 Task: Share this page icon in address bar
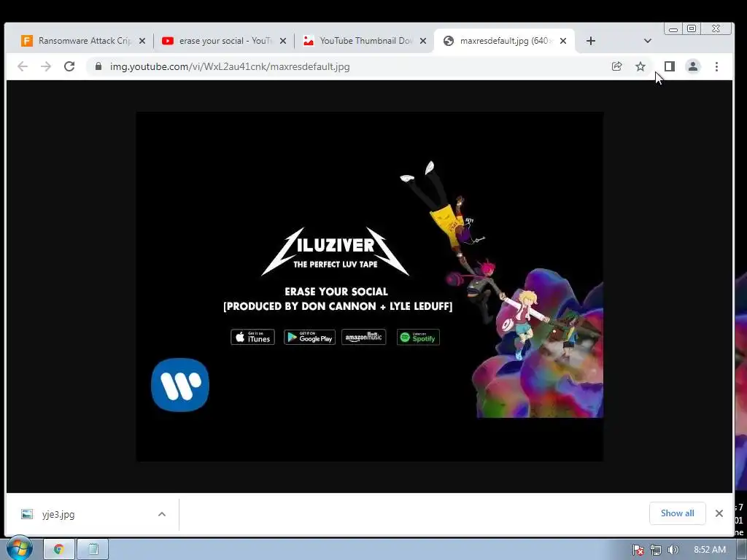point(616,66)
